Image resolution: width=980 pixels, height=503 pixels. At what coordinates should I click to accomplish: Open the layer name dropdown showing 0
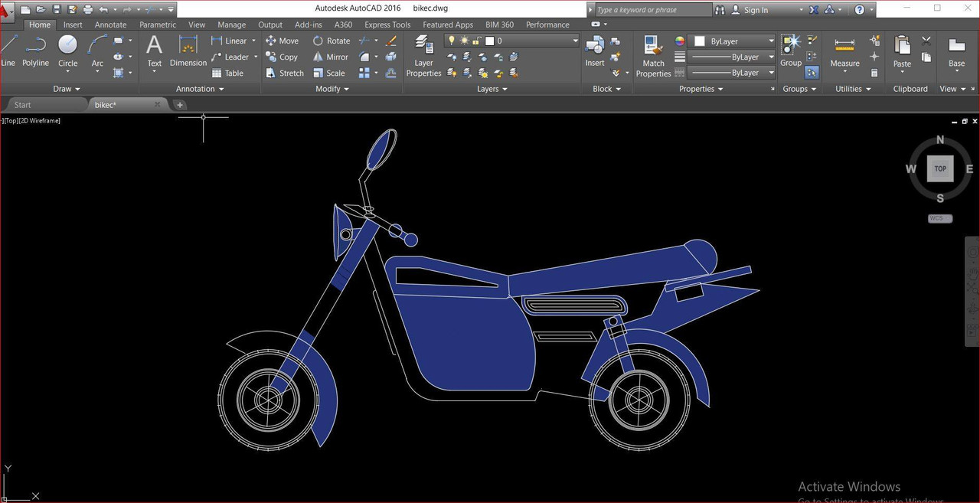[536, 41]
